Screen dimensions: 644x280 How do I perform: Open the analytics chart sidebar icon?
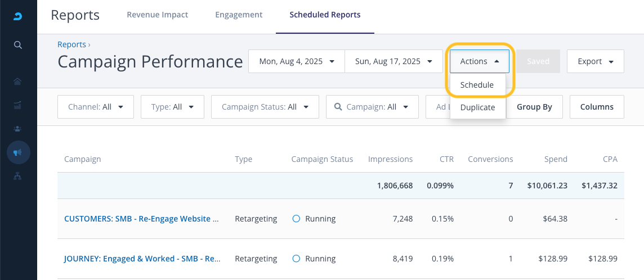pyautogui.click(x=18, y=105)
